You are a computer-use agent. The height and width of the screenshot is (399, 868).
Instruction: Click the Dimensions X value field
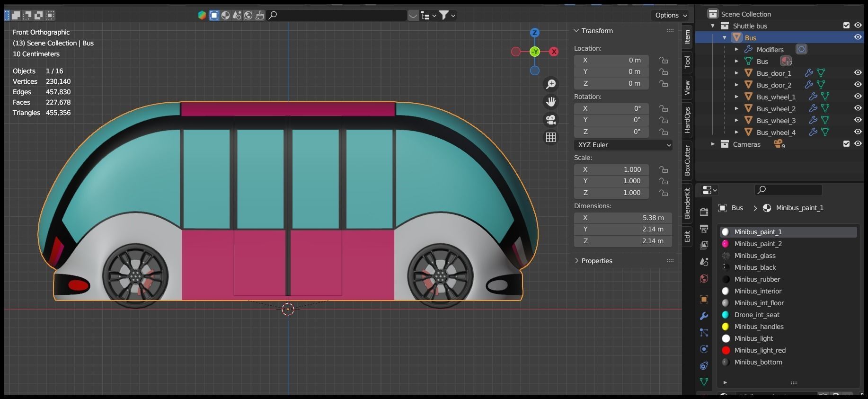point(623,218)
